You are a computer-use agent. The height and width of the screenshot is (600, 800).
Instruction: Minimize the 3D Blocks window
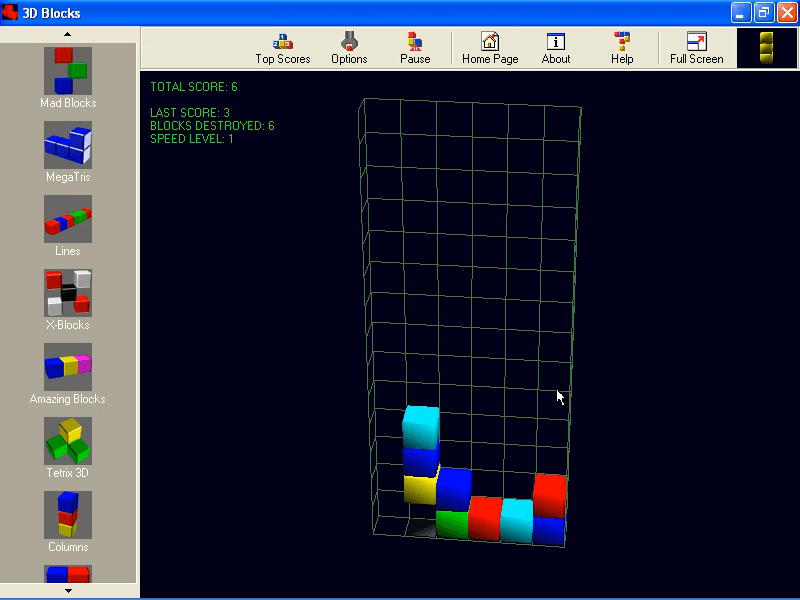[740, 13]
